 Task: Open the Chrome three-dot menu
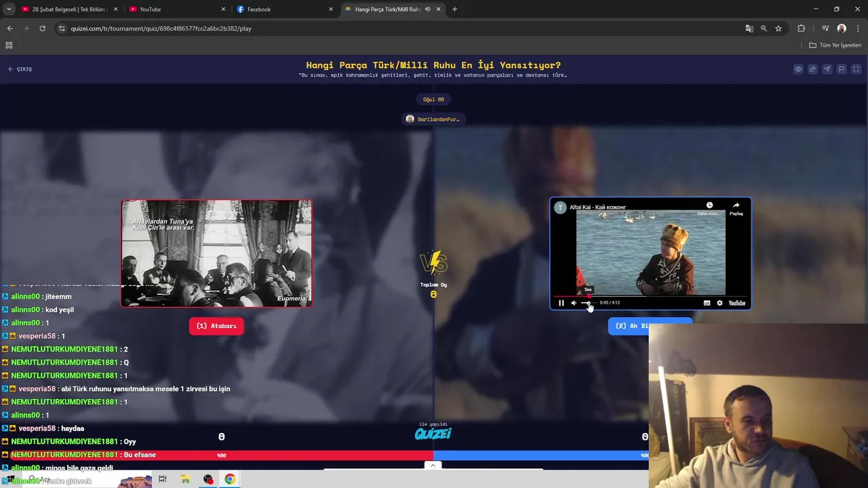tap(858, 28)
